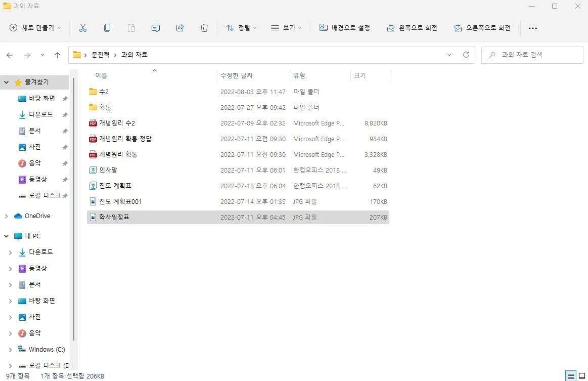Image resolution: width=588 pixels, height=381 pixels.
Task: Click 배경으로 설정 button
Action: (x=345, y=28)
